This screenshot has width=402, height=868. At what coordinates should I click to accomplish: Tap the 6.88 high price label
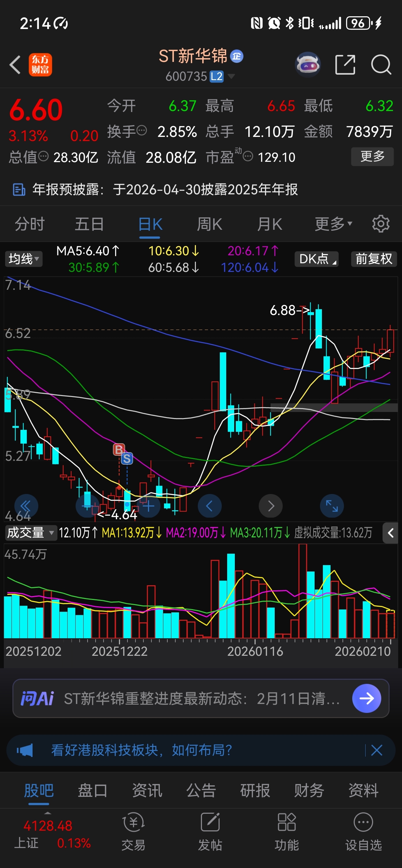click(x=289, y=310)
